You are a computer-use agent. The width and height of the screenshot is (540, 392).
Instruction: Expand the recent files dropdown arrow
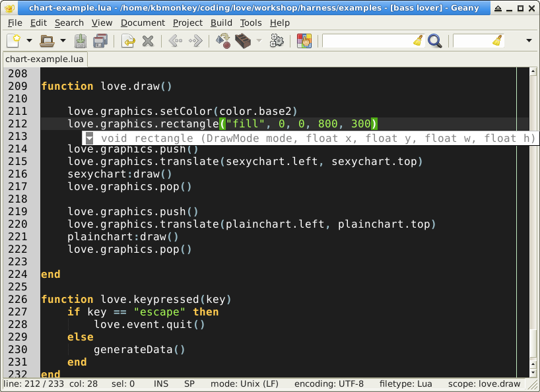pyautogui.click(x=63, y=41)
